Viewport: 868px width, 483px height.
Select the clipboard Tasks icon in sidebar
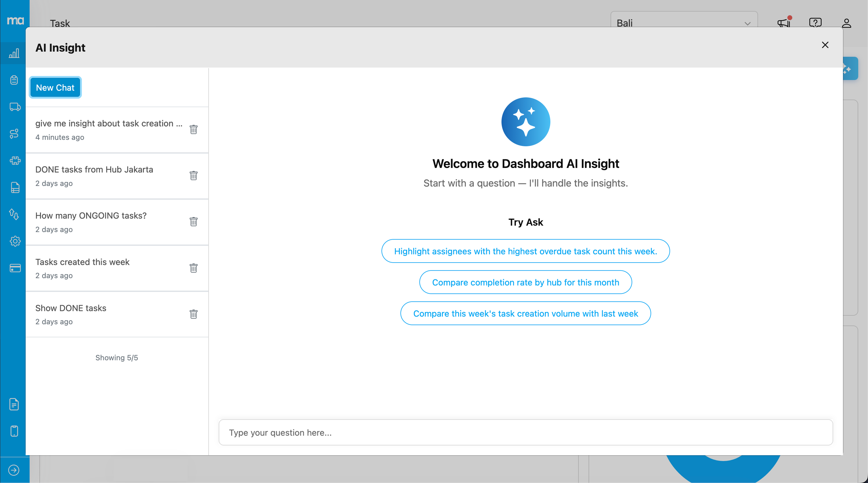click(14, 80)
